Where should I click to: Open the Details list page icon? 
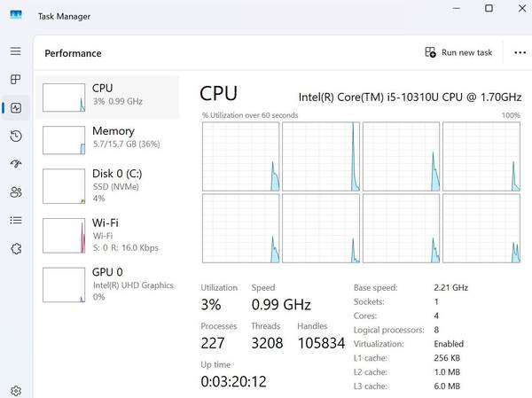click(16, 221)
